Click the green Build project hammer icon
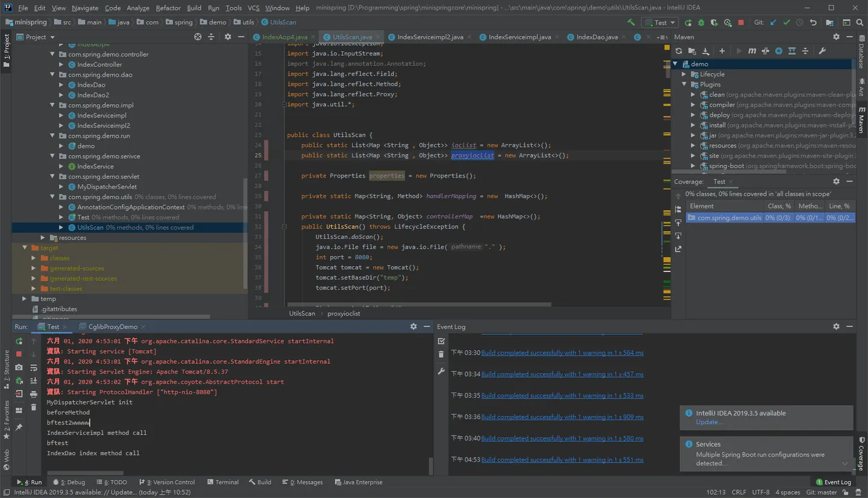 tap(631, 22)
